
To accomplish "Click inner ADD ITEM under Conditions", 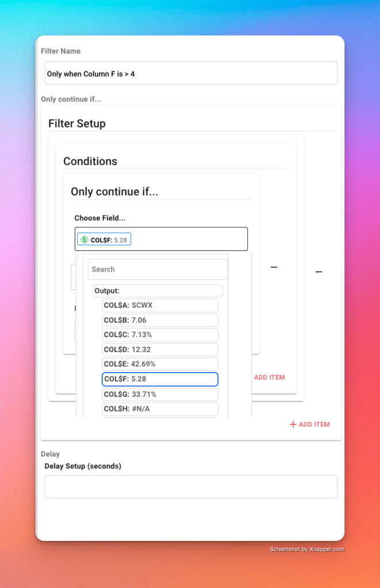I will pos(269,378).
